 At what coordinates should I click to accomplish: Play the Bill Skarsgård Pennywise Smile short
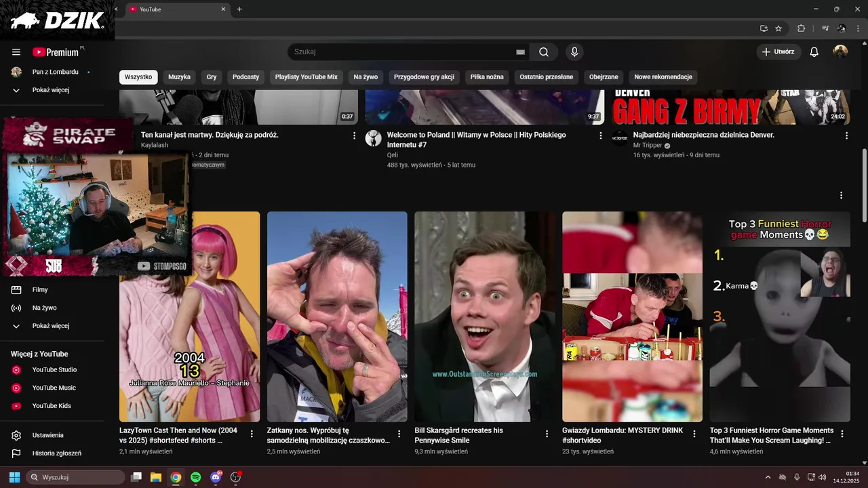click(x=485, y=317)
